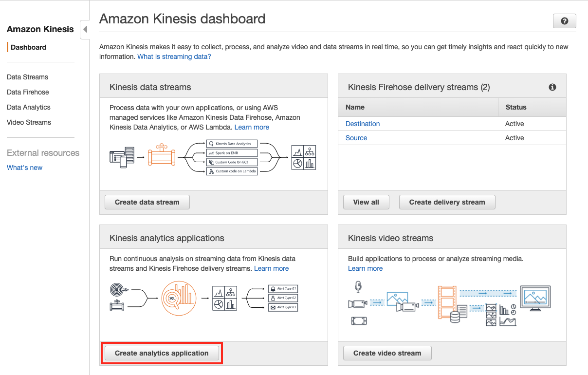Open Dashboard in the sidebar
Viewport: 588px width, 375px height.
coord(28,47)
